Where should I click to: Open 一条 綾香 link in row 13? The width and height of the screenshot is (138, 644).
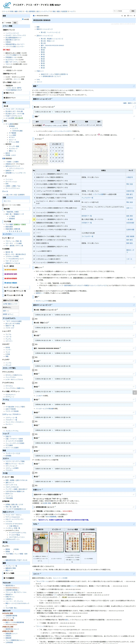[x=130, y=219]
